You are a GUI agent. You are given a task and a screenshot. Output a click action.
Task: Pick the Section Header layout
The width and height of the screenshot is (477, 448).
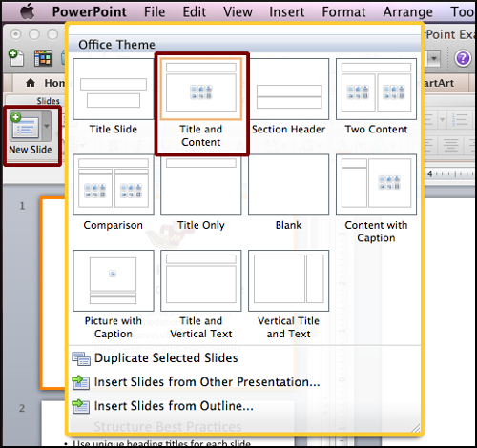(289, 89)
